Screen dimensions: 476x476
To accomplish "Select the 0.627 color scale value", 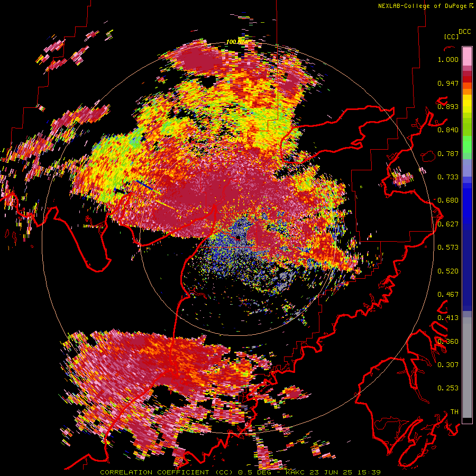I will pos(448,224).
